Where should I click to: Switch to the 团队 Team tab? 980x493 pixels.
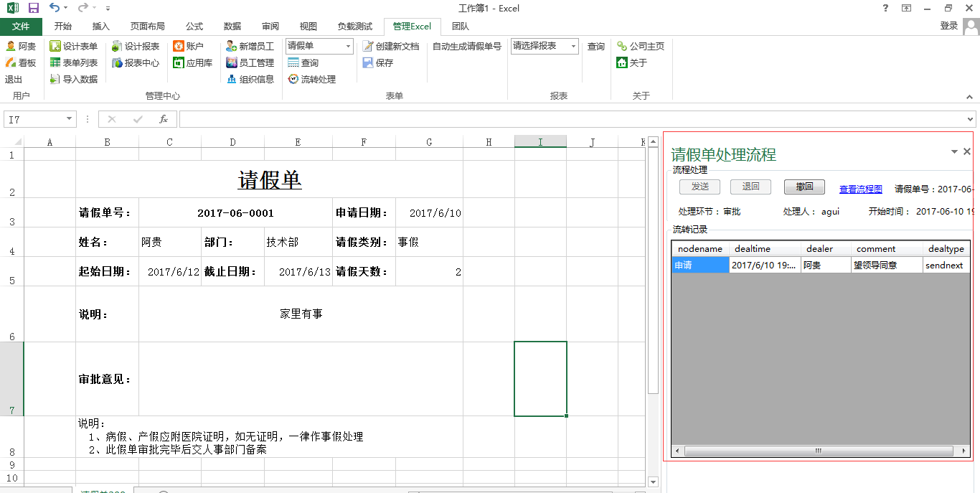(x=461, y=27)
